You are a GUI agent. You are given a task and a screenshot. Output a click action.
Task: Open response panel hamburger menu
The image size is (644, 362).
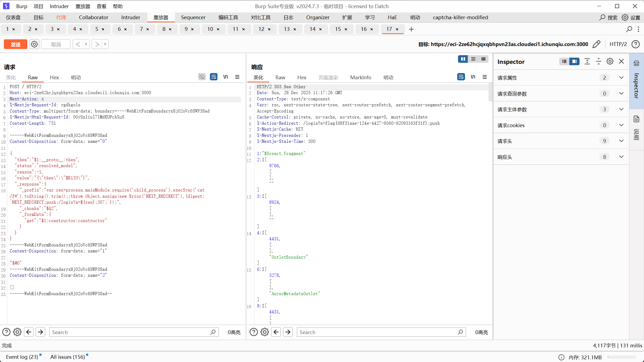tap(485, 77)
